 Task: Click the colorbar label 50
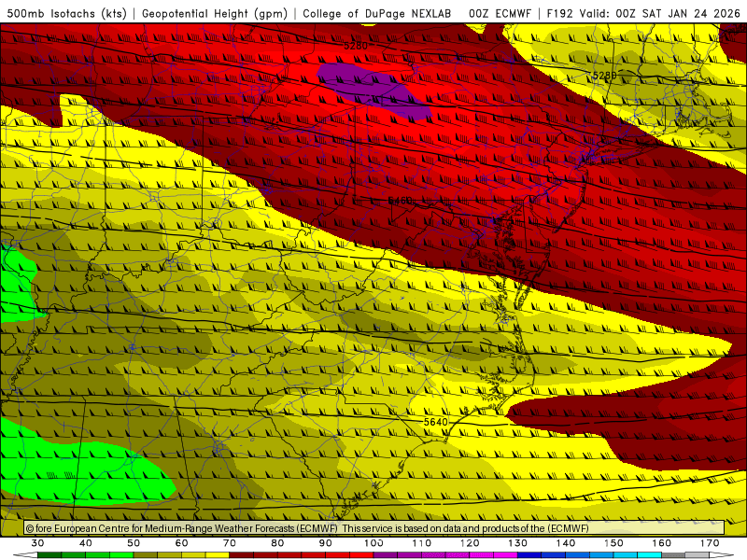click(134, 543)
